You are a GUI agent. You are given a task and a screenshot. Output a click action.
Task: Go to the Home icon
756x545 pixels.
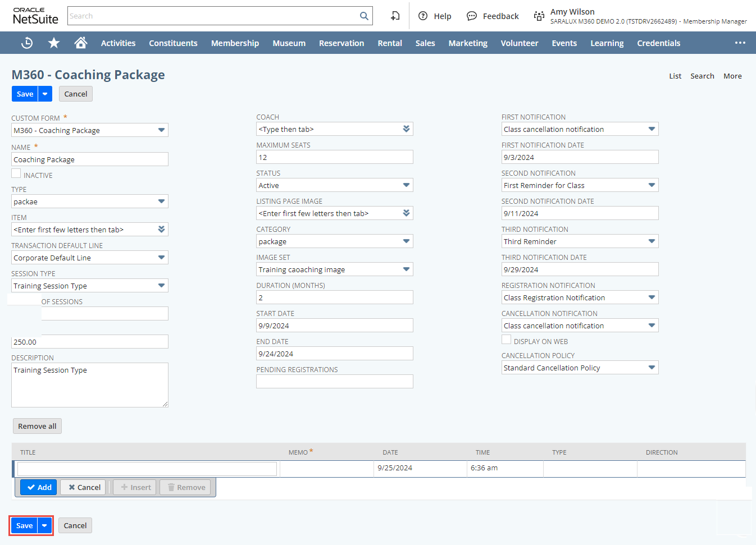(81, 43)
